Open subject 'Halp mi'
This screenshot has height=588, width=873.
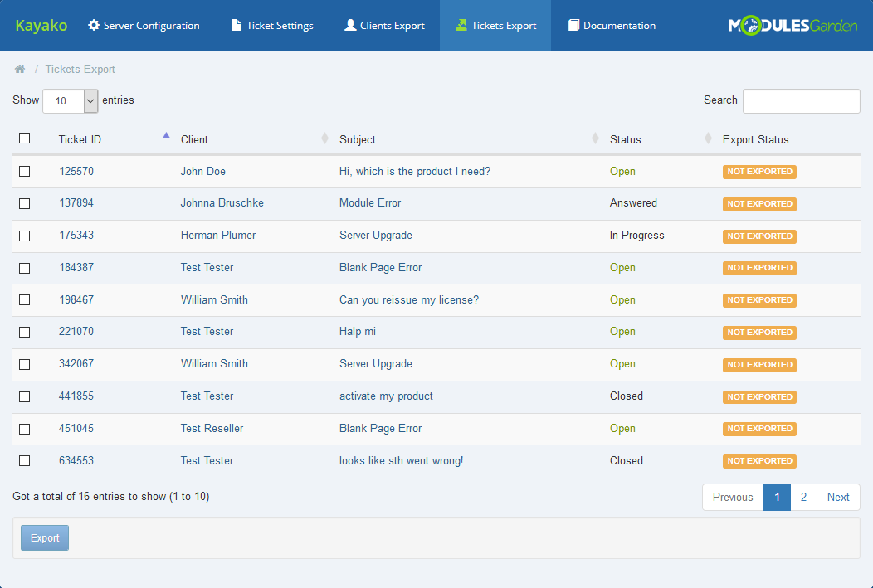pyautogui.click(x=358, y=332)
